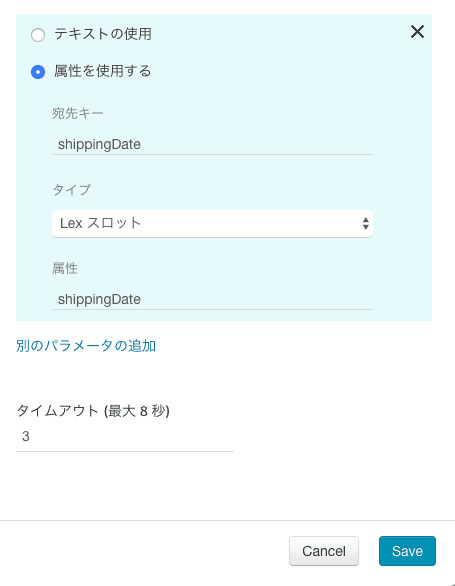Remove this parameter with the X icon
This screenshot has width=455, height=586.
(417, 32)
